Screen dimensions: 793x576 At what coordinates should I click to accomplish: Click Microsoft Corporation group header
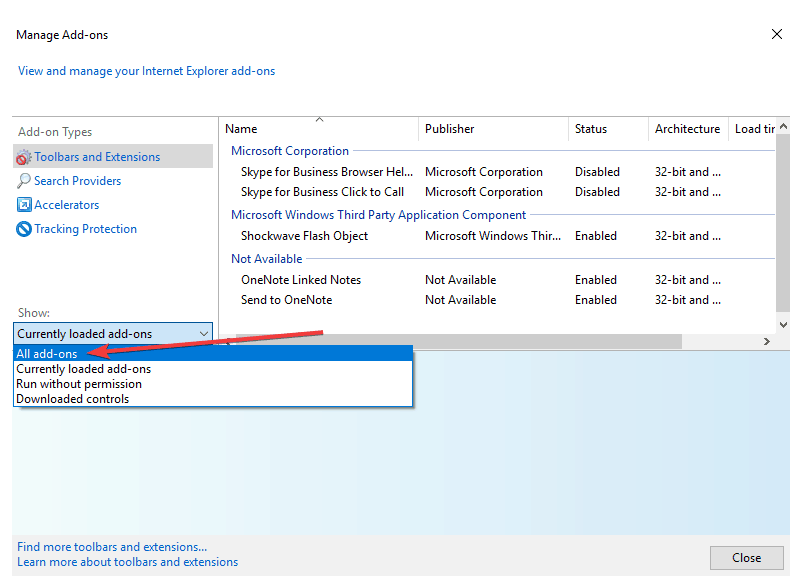click(290, 151)
